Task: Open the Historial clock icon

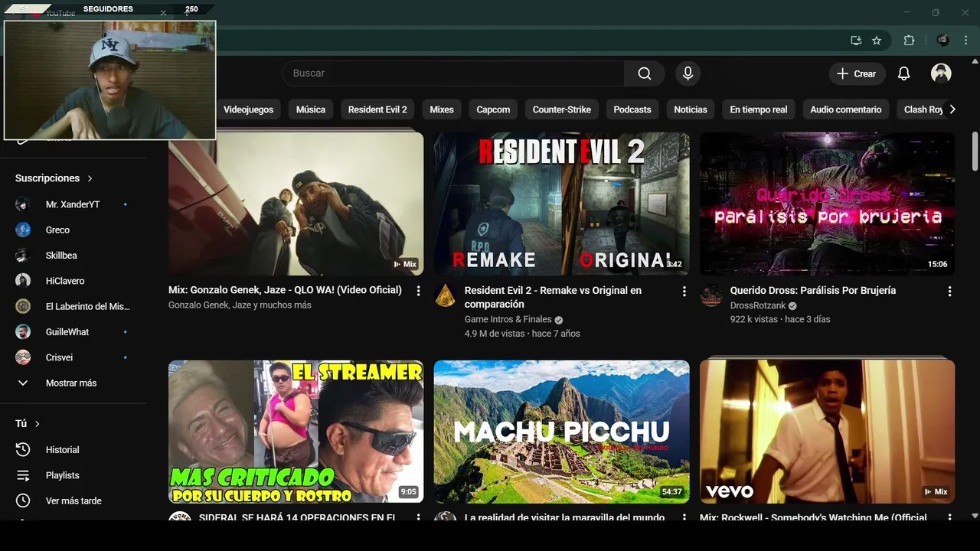Action: [x=23, y=449]
